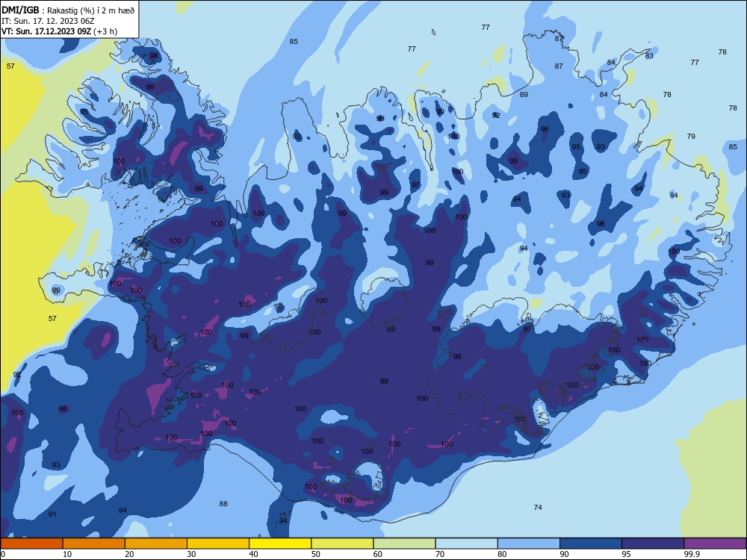Select the '83' humidity value on the map
This screenshot has width=747, height=560.
tap(649, 56)
